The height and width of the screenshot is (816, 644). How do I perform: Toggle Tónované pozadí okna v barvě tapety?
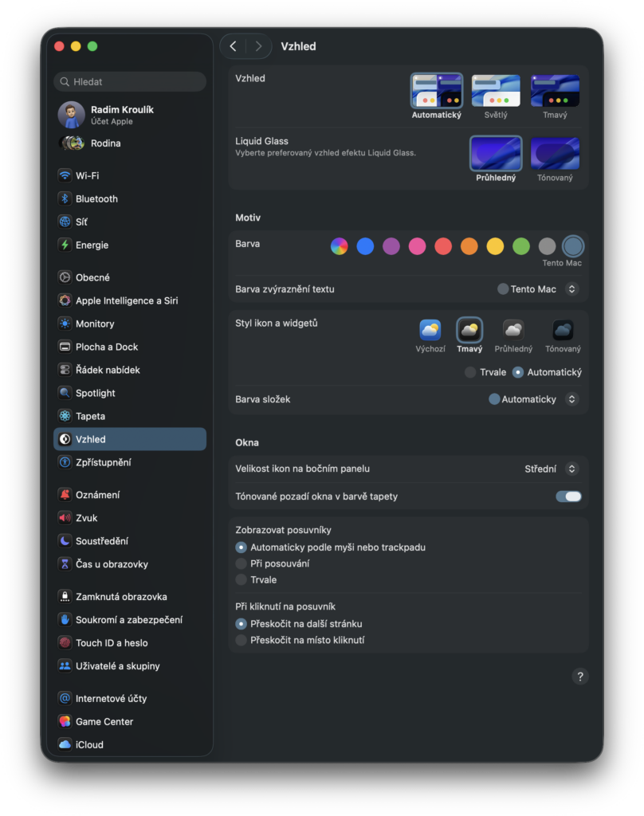tap(568, 496)
